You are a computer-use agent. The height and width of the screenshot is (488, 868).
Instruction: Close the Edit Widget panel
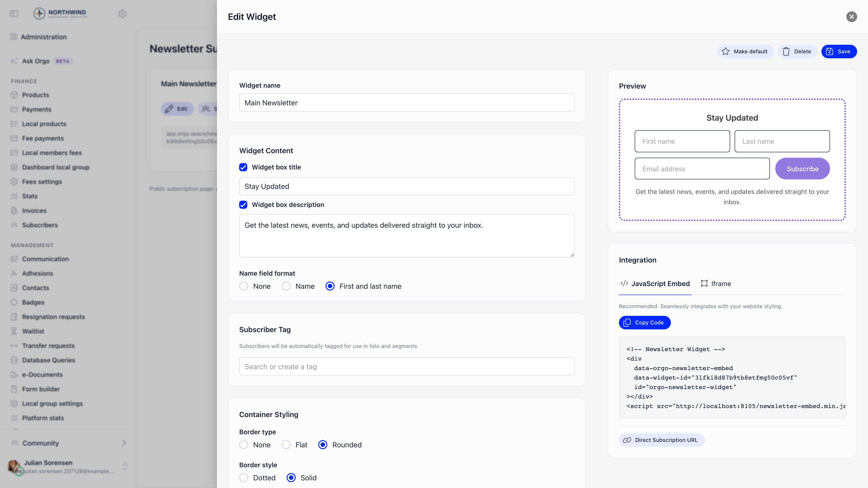851,16
